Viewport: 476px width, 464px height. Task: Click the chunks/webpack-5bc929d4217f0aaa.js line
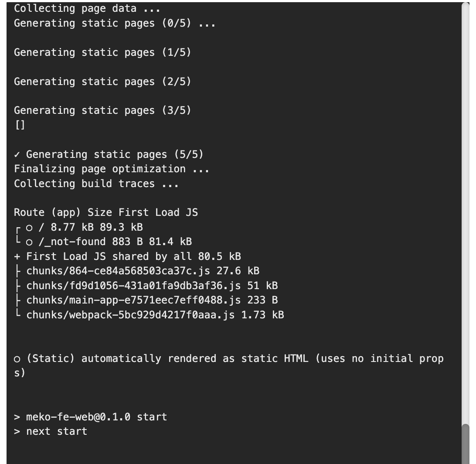pos(155,314)
